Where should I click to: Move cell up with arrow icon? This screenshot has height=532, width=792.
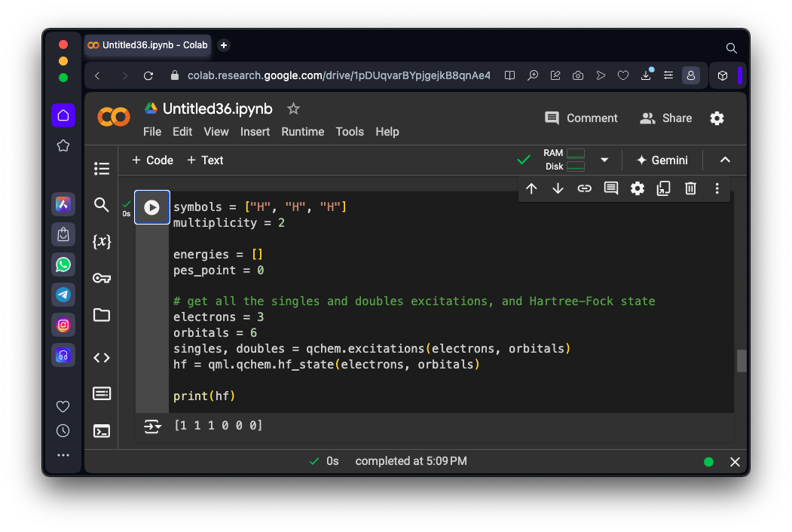[x=531, y=188]
